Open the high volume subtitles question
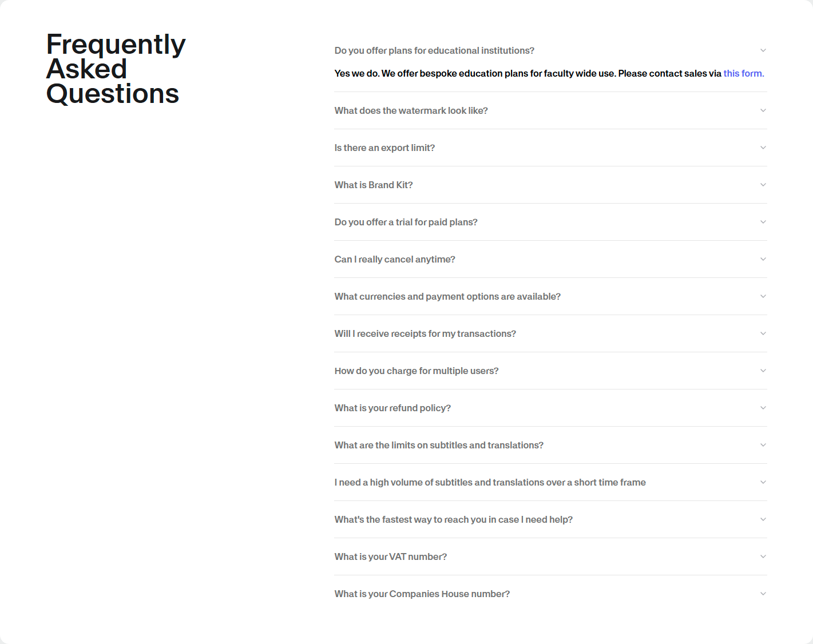813x644 pixels. (x=490, y=482)
